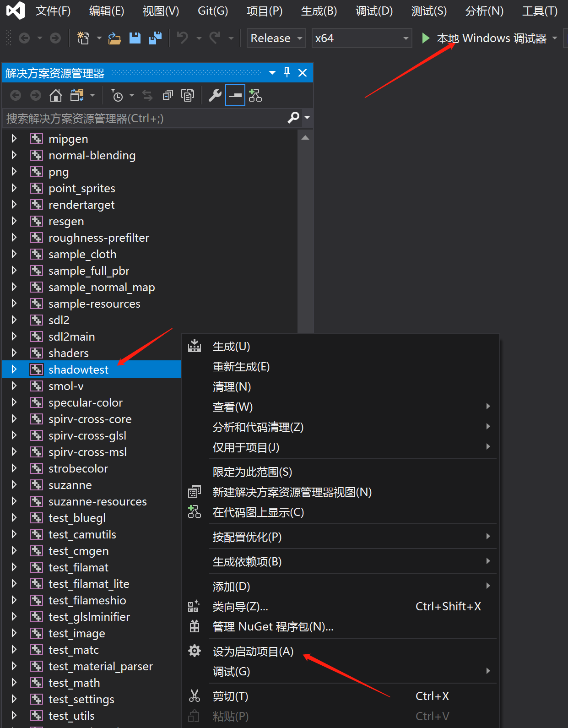Screen dimensions: 568x728
Task: Click sync with active document icon
Action: coord(147,95)
